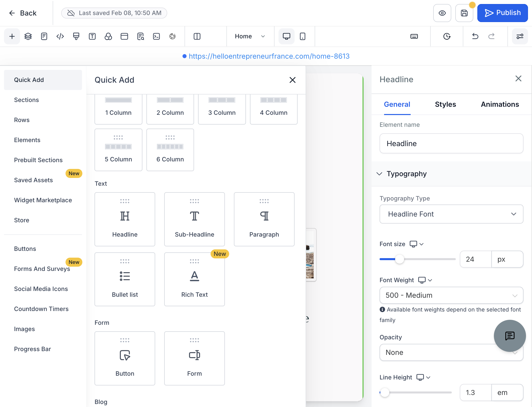Open the settings sliders icon
The width and height of the screenshot is (532, 407).
point(520,36)
